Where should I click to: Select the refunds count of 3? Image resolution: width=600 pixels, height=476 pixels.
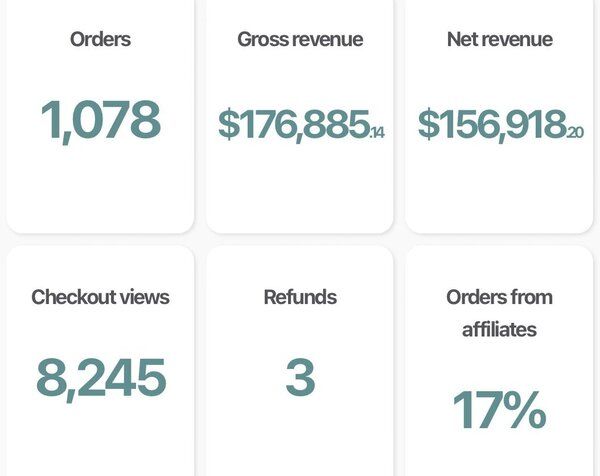point(300,378)
